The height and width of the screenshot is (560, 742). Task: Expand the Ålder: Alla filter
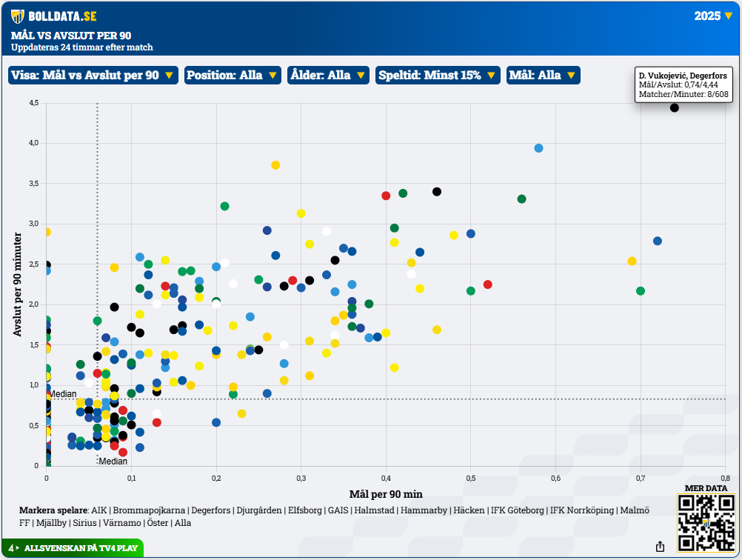click(x=328, y=75)
